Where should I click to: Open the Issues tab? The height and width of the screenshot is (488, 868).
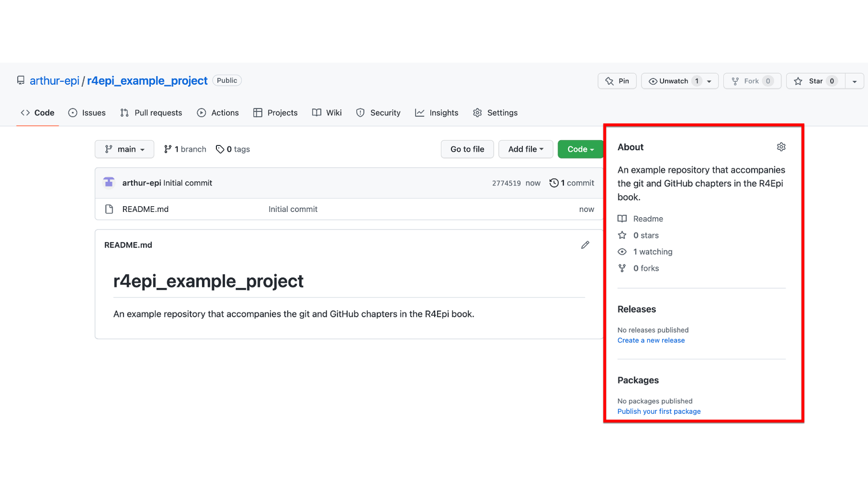[87, 113]
